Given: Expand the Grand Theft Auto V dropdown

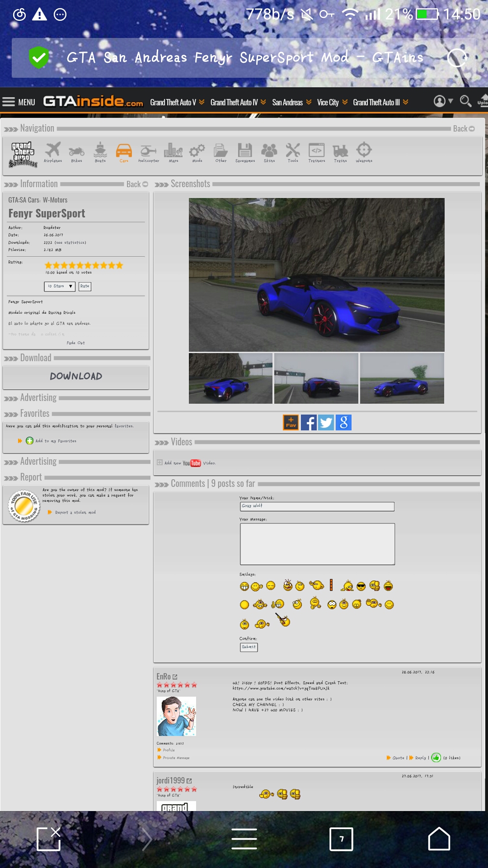Looking at the screenshot, I should coord(177,102).
